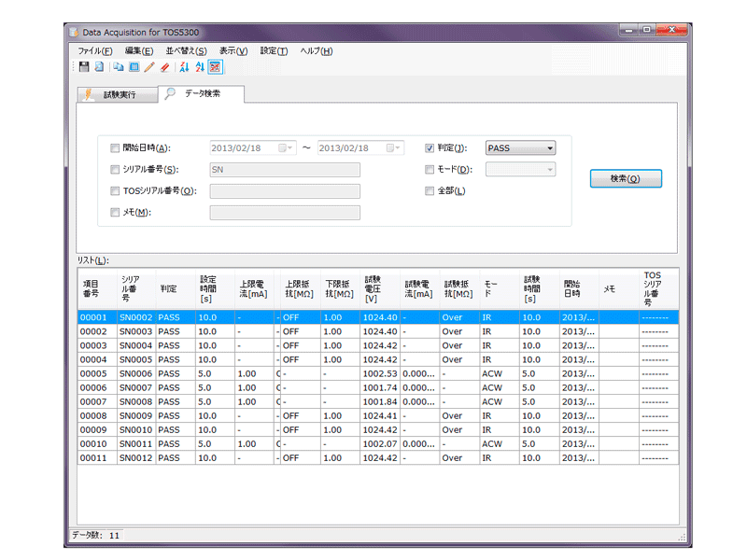Open the start date picker dropdown

[x=286, y=148]
